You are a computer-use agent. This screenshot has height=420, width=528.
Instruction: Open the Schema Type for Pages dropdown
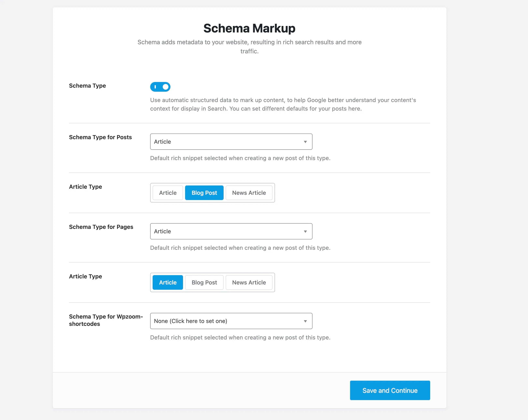point(231,231)
